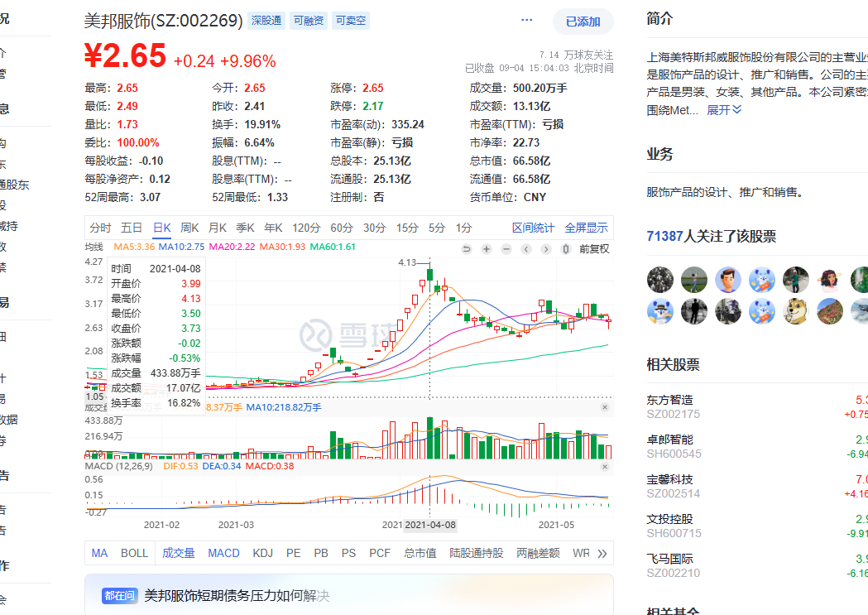Show more indicators with double-arrow icon
Screen dimensions: 868x615
coord(602,554)
